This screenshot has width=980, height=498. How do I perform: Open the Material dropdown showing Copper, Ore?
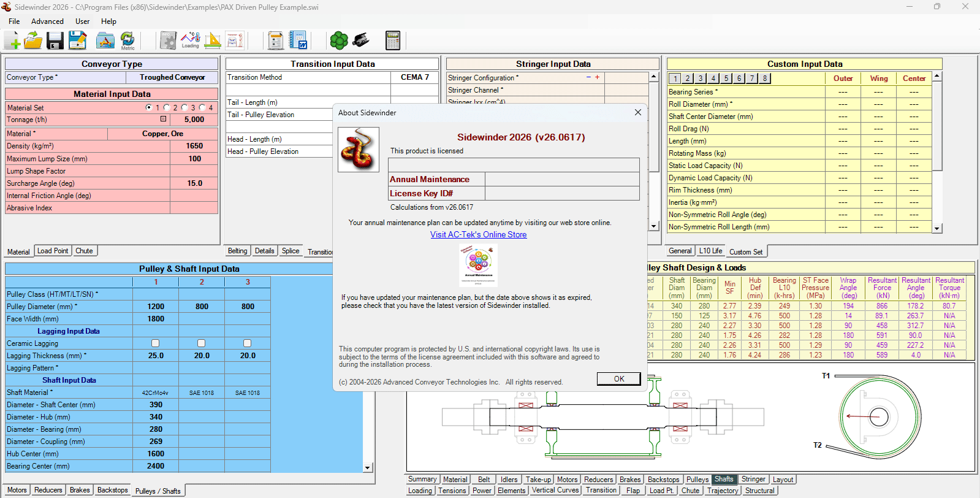[162, 134]
